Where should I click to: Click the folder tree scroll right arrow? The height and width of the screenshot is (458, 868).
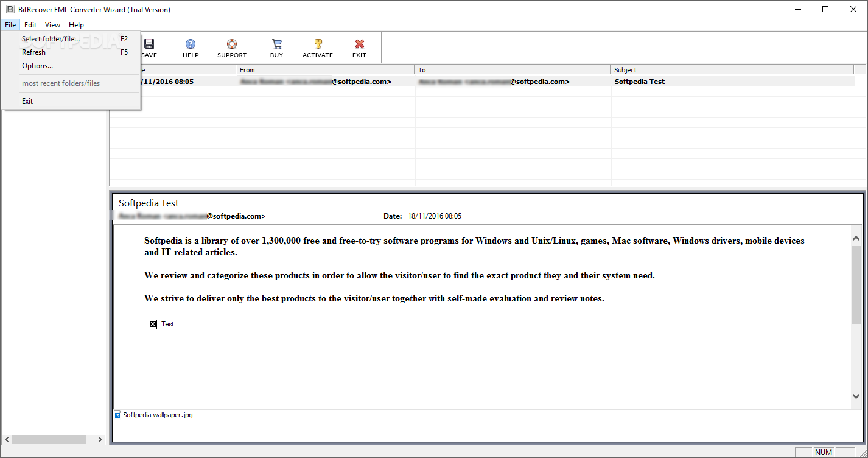point(101,439)
